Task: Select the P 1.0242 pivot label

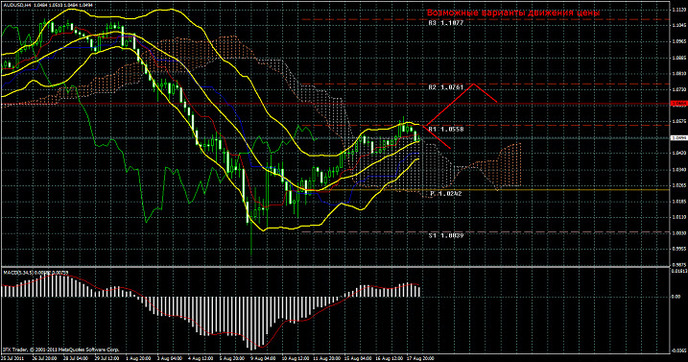Action: [446, 193]
